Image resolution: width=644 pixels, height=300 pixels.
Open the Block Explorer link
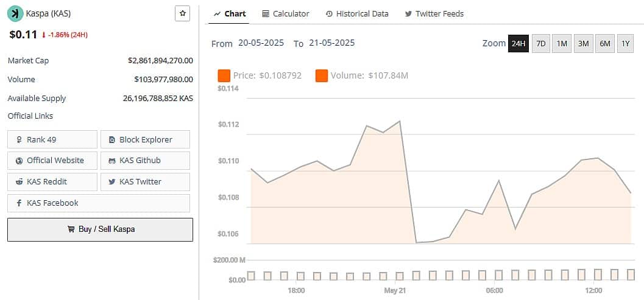pyautogui.click(x=145, y=139)
